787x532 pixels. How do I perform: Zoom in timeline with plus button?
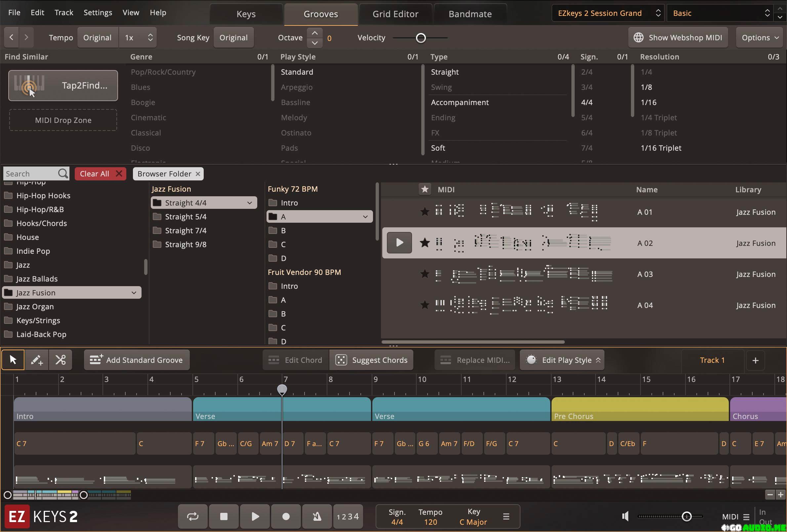click(781, 495)
